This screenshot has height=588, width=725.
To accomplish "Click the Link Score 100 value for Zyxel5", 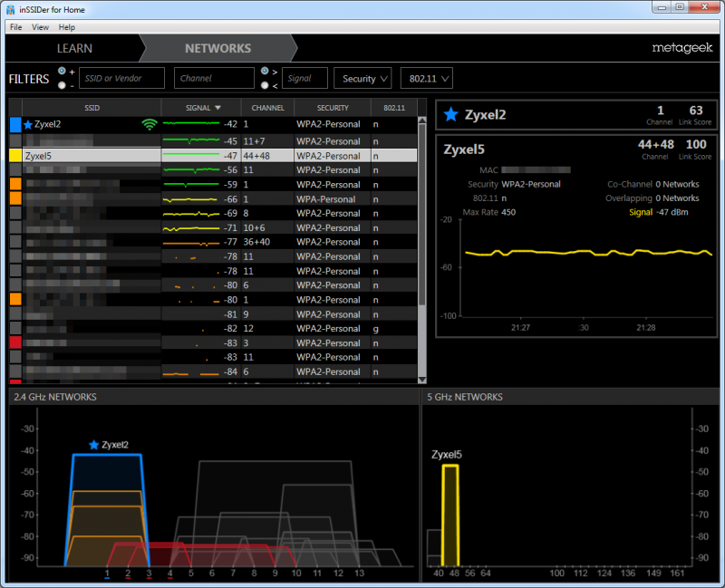I will [696, 144].
